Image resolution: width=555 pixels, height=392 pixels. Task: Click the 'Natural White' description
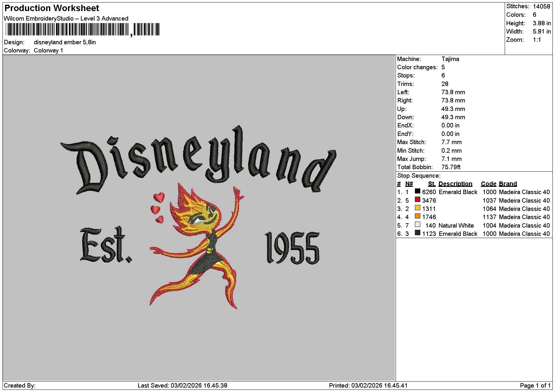(456, 226)
